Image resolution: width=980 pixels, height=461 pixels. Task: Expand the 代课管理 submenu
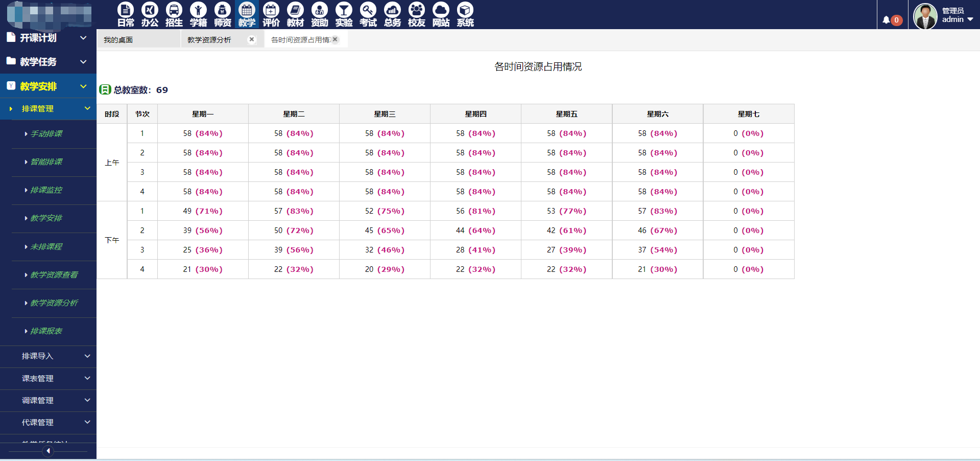(x=48, y=423)
